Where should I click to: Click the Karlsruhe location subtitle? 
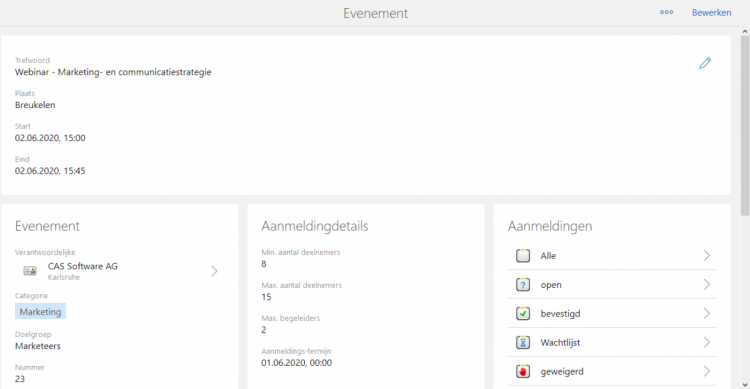[64, 278]
